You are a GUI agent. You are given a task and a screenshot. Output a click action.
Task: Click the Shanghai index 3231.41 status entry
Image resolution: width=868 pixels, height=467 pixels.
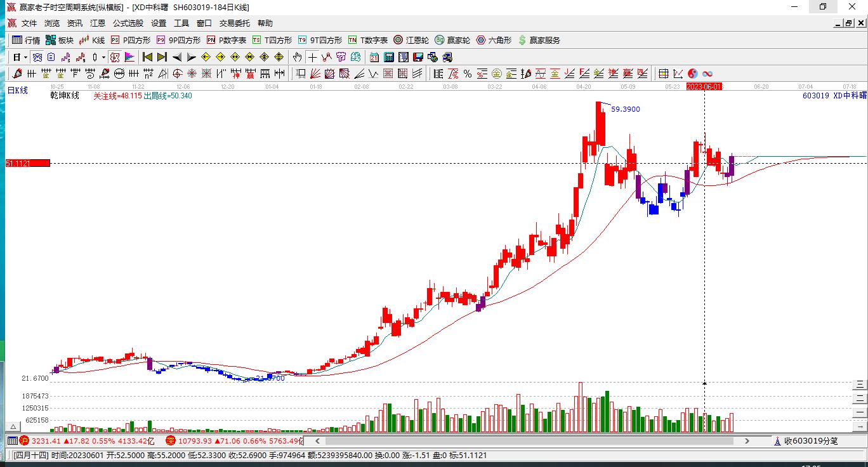(87, 440)
